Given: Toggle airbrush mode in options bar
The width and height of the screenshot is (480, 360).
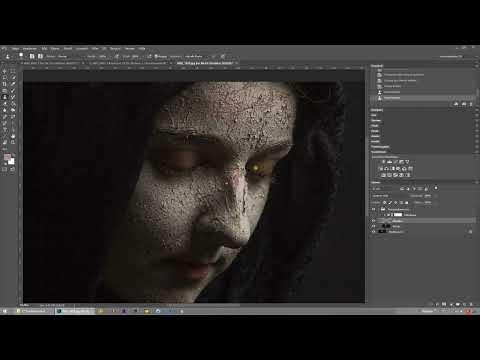Looking at the screenshot, I should (149, 56).
